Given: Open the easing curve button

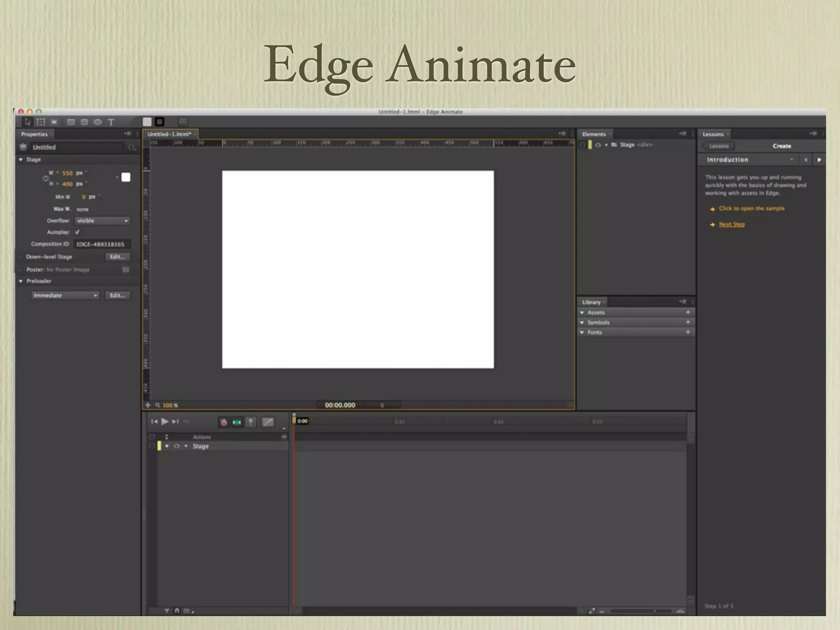Looking at the screenshot, I should tap(268, 422).
